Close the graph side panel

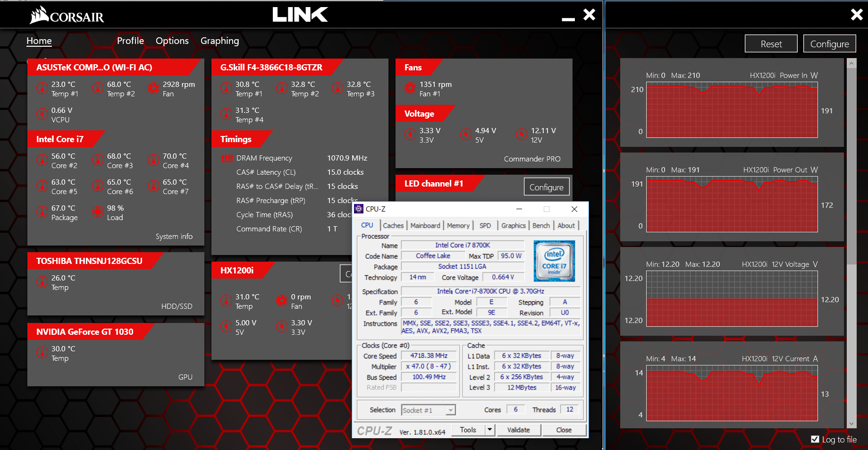coord(857,15)
